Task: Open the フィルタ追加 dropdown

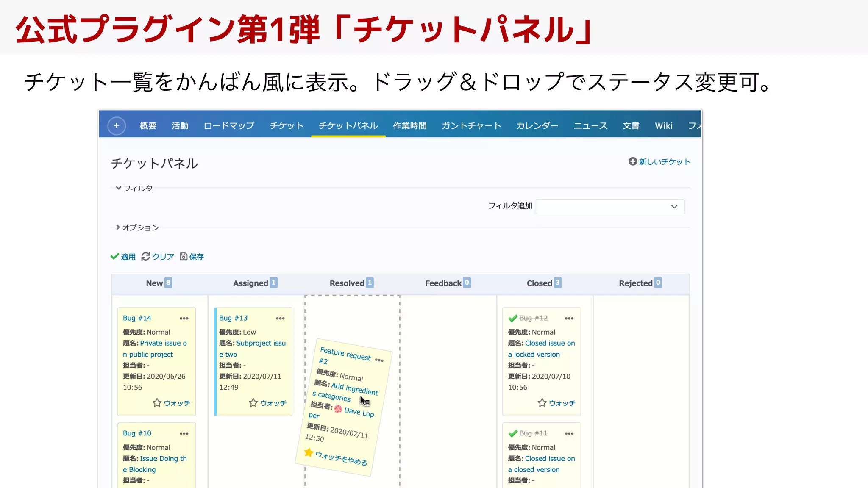Action: click(609, 207)
